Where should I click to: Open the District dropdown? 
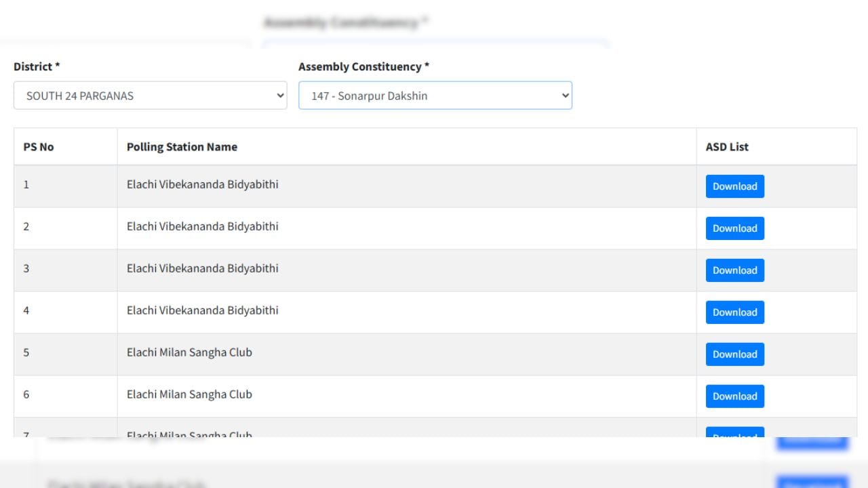point(150,96)
